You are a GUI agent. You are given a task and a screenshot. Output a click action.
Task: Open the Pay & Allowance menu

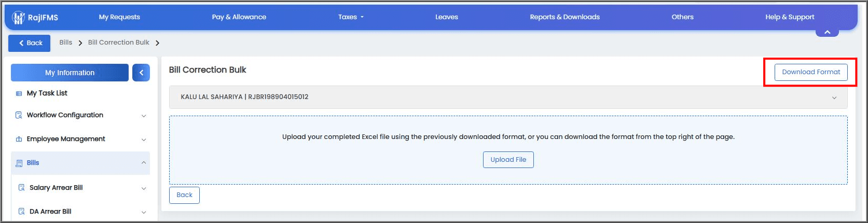(239, 17)
